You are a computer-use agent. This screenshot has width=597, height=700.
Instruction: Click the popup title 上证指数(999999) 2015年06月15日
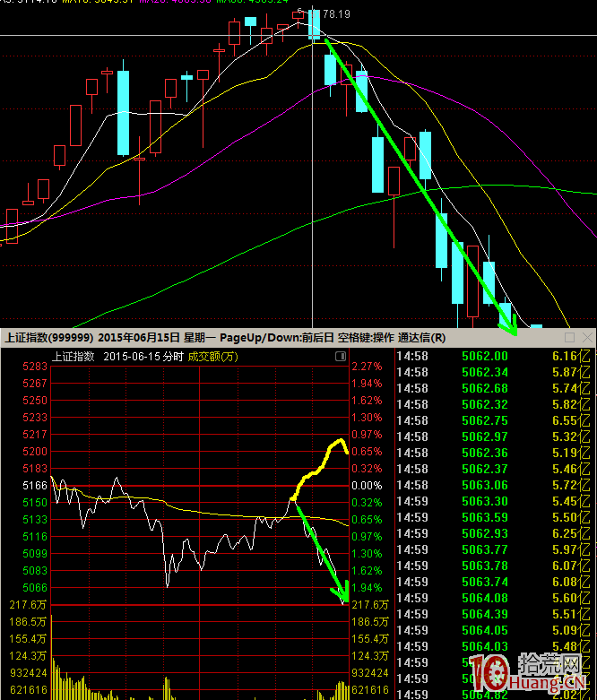point(92,338)
